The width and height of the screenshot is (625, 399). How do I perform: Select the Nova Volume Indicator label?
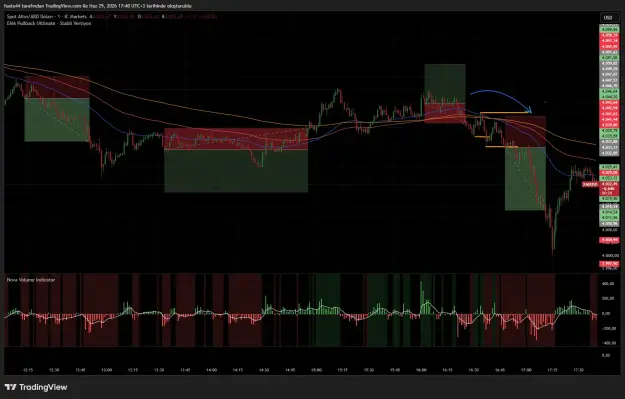point(31,280)
